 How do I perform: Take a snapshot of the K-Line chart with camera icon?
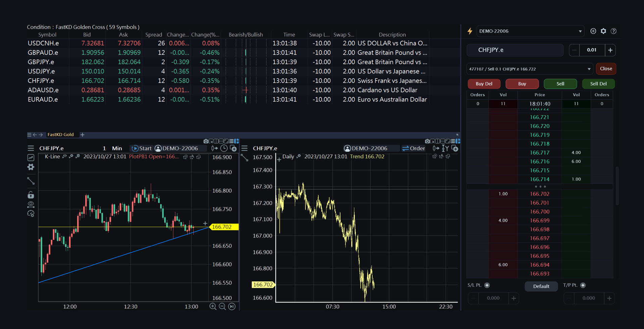[206, 141]
